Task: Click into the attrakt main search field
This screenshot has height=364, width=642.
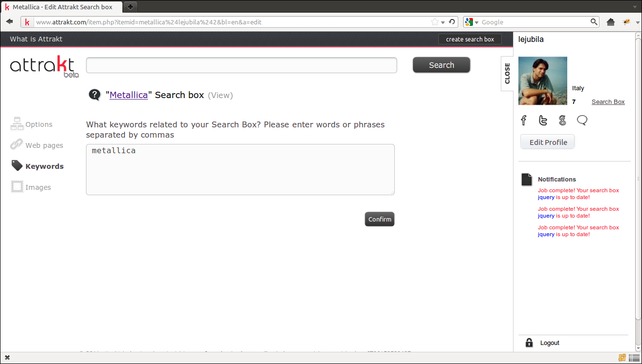Action: pos(241,65)
